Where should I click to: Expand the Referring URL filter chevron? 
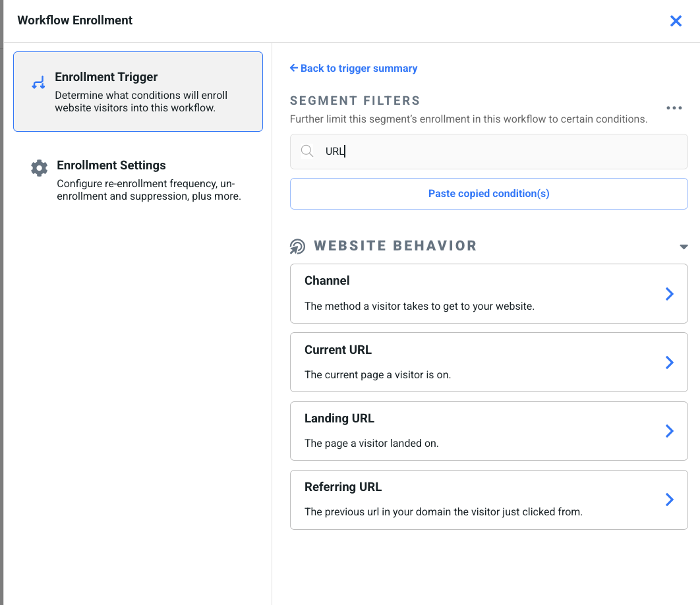[x=669, y=499]
